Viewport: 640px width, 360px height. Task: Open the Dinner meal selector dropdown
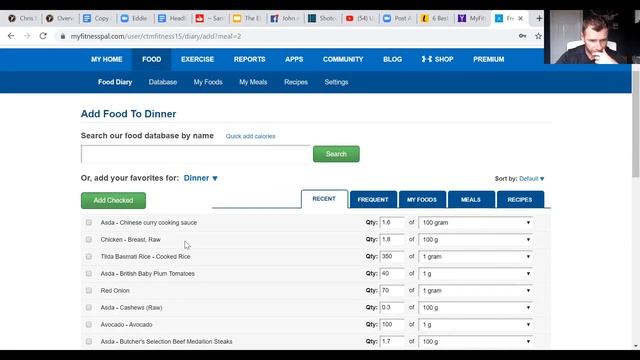pyautogui.click(x=200, y=178)
